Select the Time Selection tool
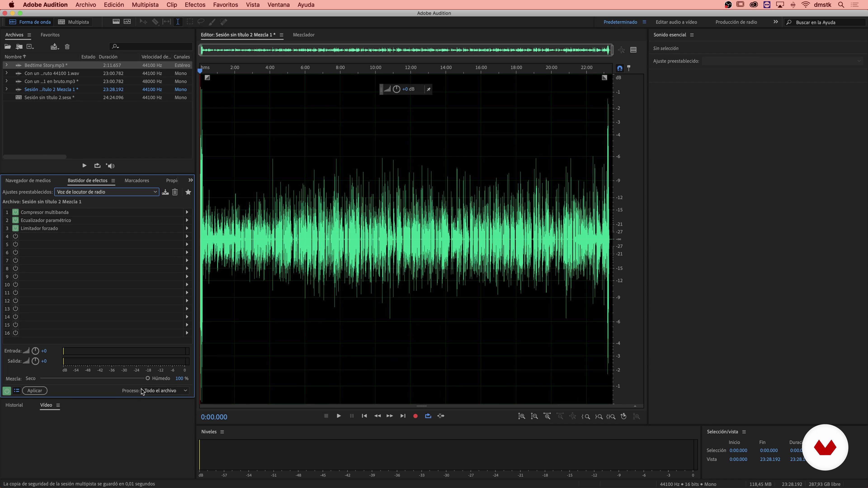Screen dimensions: 868x488 pyautogui.click(x=178, y=22)
